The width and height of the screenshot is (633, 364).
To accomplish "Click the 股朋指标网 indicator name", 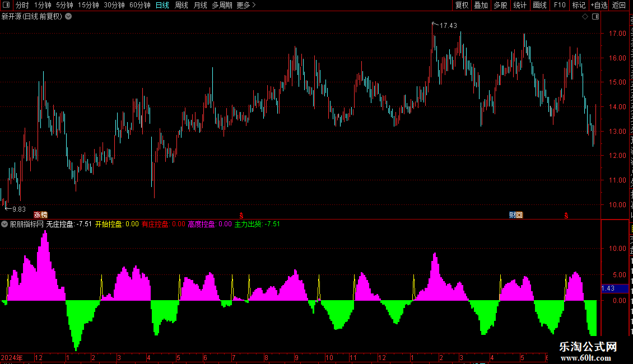I will [x=27, y=224].
